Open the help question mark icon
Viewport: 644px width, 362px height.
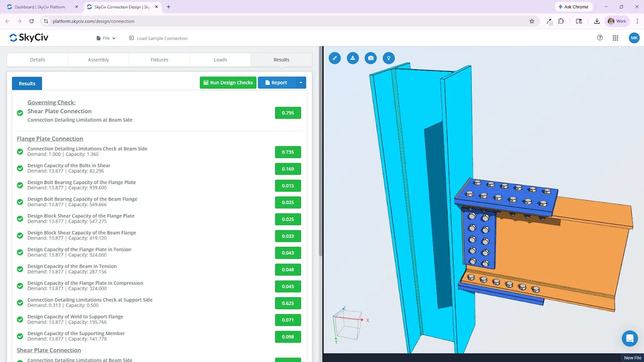click(600, 38)
